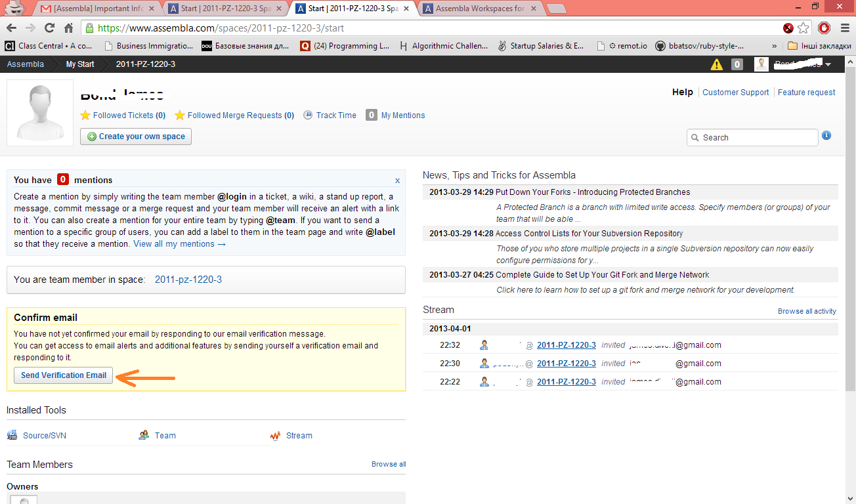This screenshot has width=856, height=504.
Task: Open 2011-pz-1220-3 team space link
Action: pyautogui.click(x=188, y=280)
